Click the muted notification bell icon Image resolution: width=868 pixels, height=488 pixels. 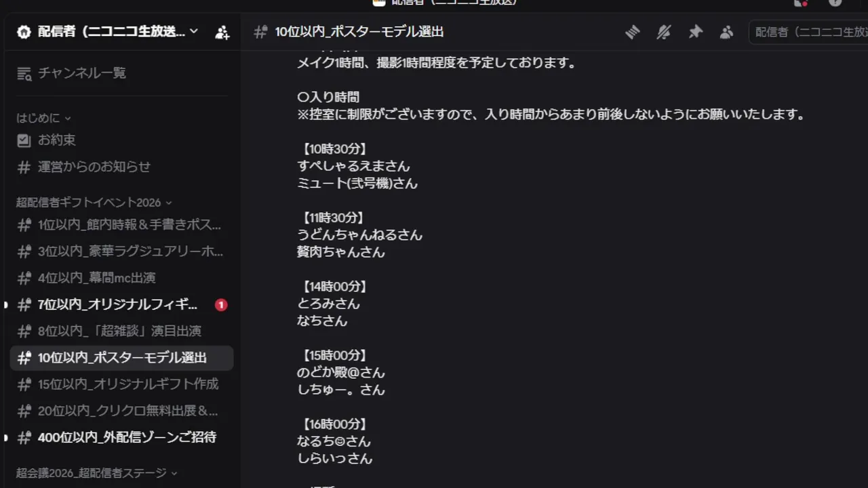click(x=664, y=32)
